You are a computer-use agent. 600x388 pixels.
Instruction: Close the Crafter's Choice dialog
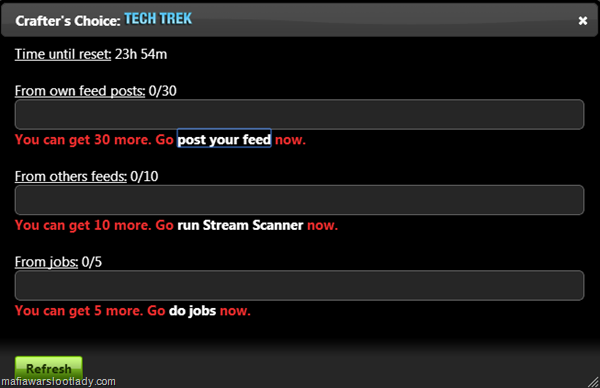pyautogui.click(x=582, y=21)
